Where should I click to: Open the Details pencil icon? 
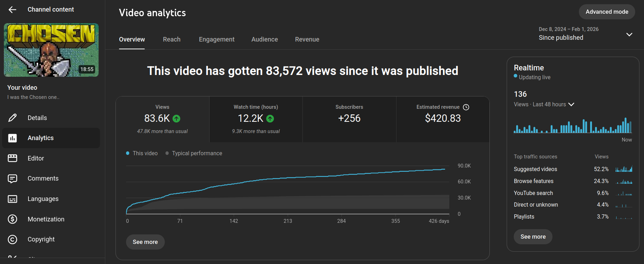(12, 118)
